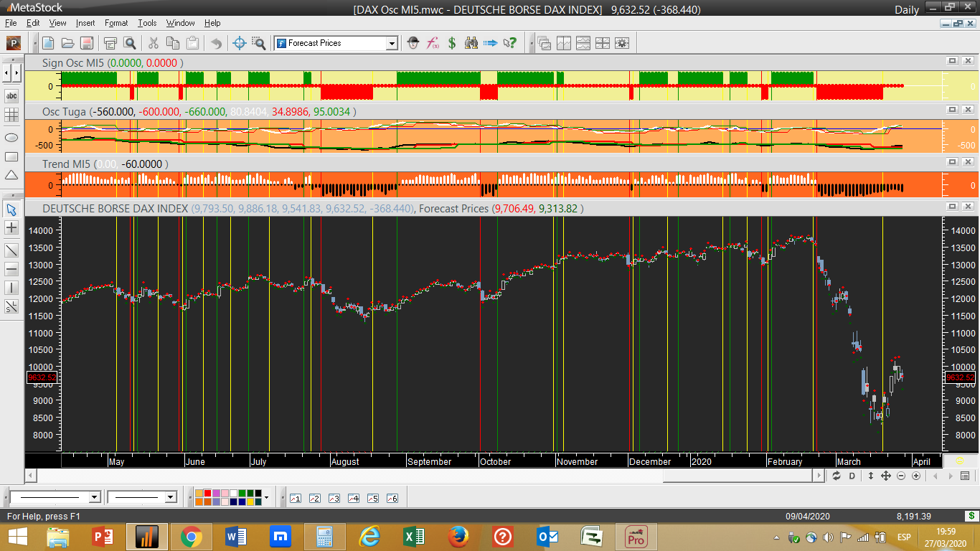
Task: Click the chart zoom-out minus icon
Action: click(901, 476)
